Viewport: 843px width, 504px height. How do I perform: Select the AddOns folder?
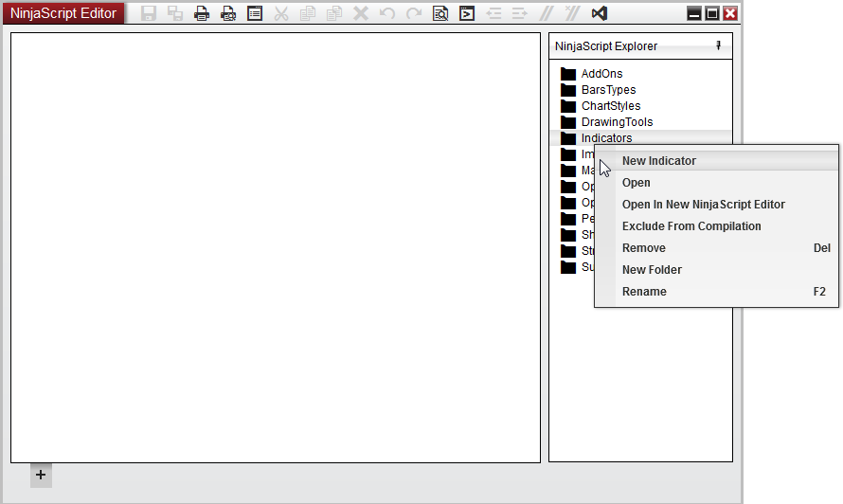pyautogui.click(x=601, y=74)
